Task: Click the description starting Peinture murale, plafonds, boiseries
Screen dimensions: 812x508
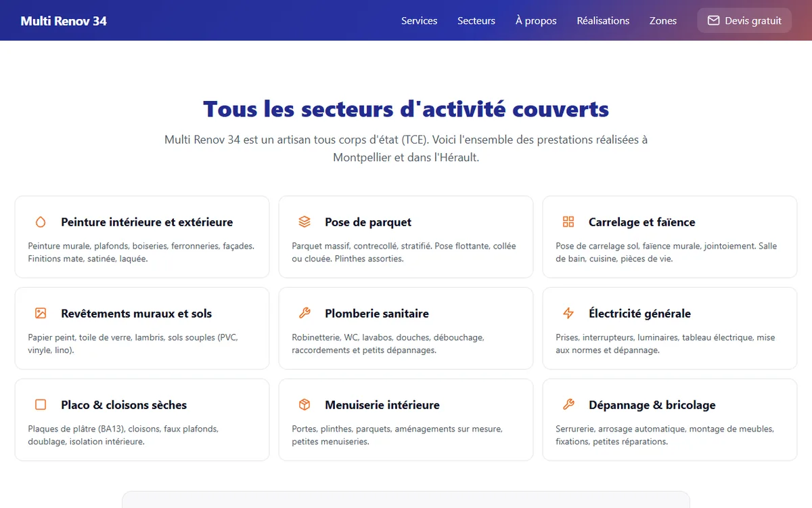Action: (x=141, y=252)
